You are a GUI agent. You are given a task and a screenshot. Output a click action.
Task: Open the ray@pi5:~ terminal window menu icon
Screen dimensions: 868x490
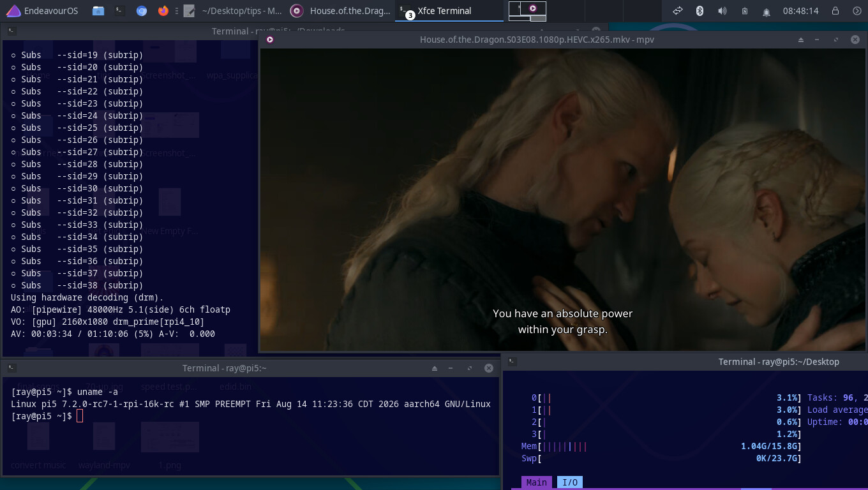point(12,368)
